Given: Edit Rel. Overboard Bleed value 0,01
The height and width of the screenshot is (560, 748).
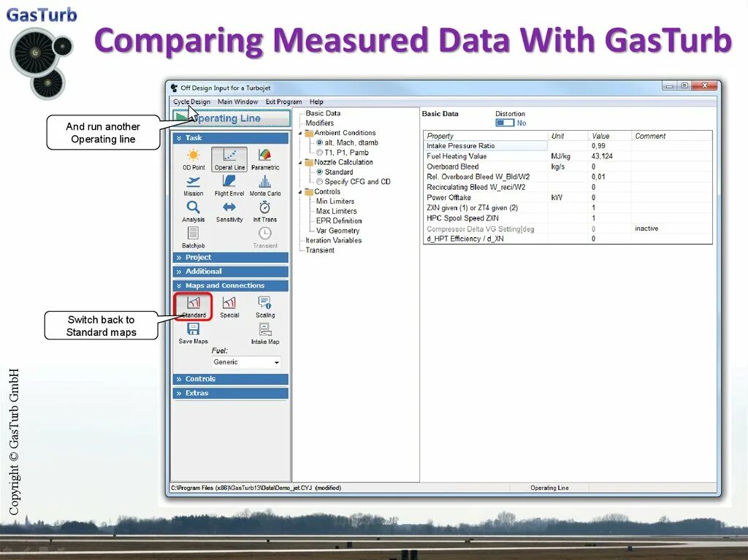Looking at the screenshot, I should pos(609,177).
